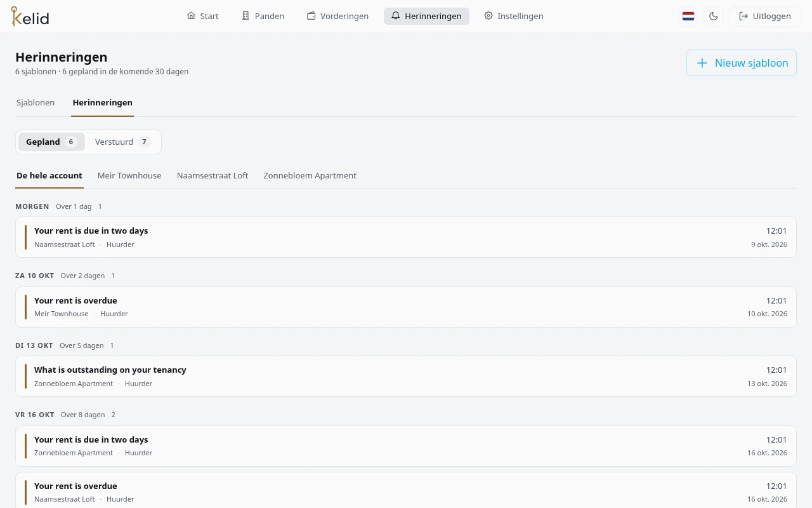The height and width of the screenshot is (508, 812).
Task: Click the ZA 10 OKT group header
Action: (x=35, y=276)
